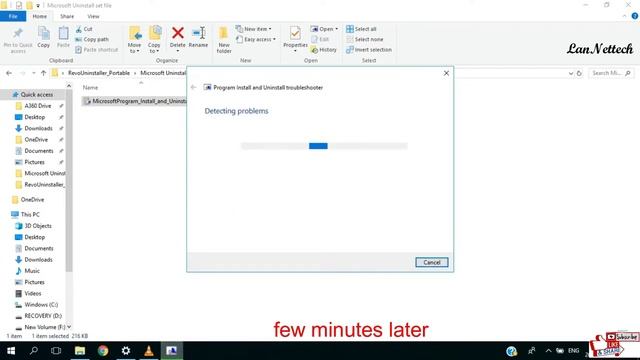The height and width of the screenshot is (360, 640).
Task: Open taskbar Search
Action: [x=34, y=351]
